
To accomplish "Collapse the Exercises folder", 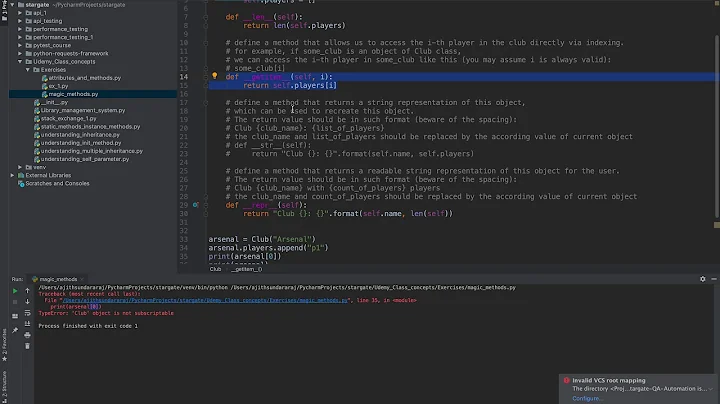I will click(28, 70).
